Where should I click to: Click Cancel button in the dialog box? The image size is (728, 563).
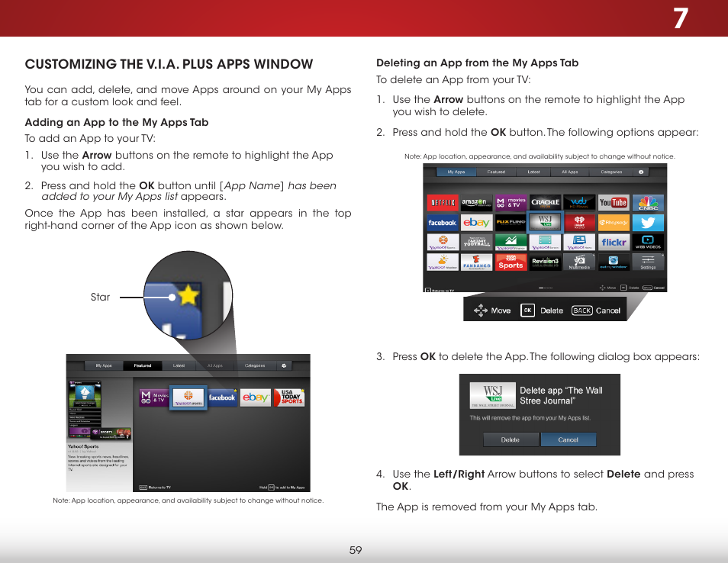[569, 439]
